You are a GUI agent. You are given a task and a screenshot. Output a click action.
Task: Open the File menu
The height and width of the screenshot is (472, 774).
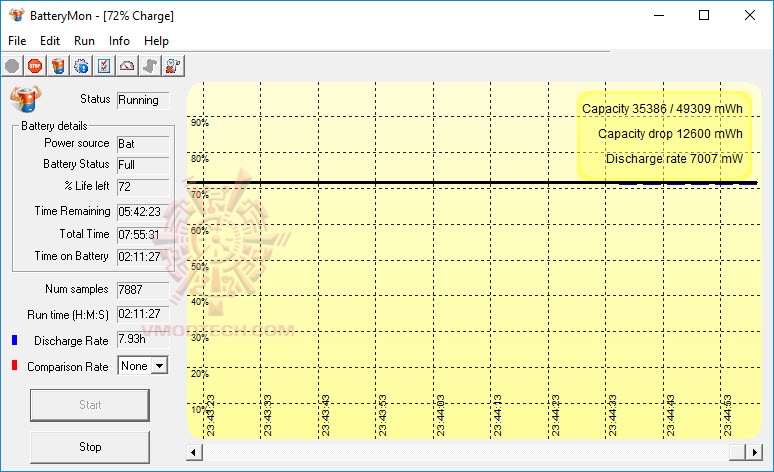pyautogui.click(x=17, y=40)
